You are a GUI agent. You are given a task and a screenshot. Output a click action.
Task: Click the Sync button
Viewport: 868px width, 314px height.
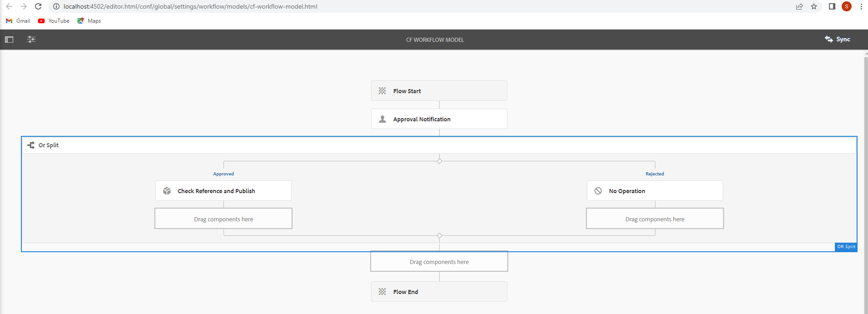(838, 40)
